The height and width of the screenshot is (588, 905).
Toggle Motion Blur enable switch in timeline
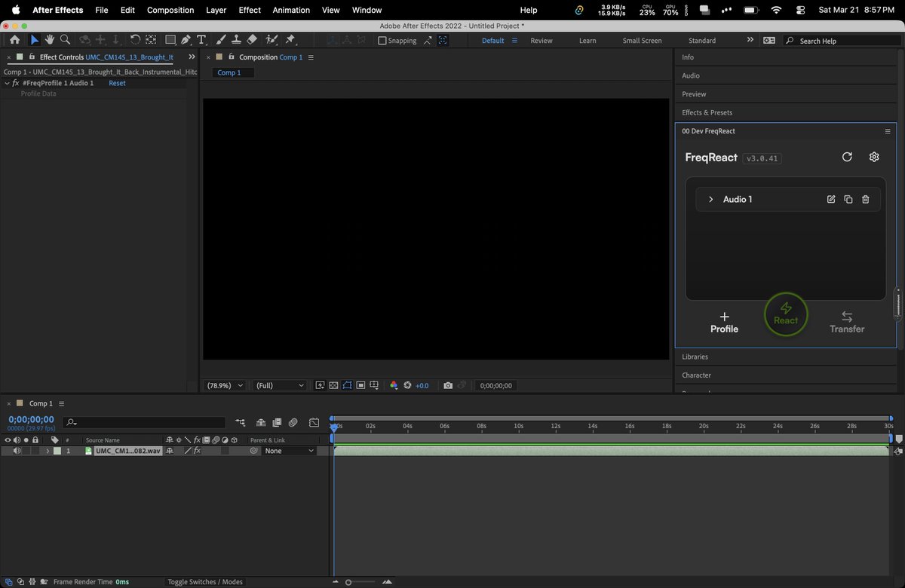[x=293, y=423]
